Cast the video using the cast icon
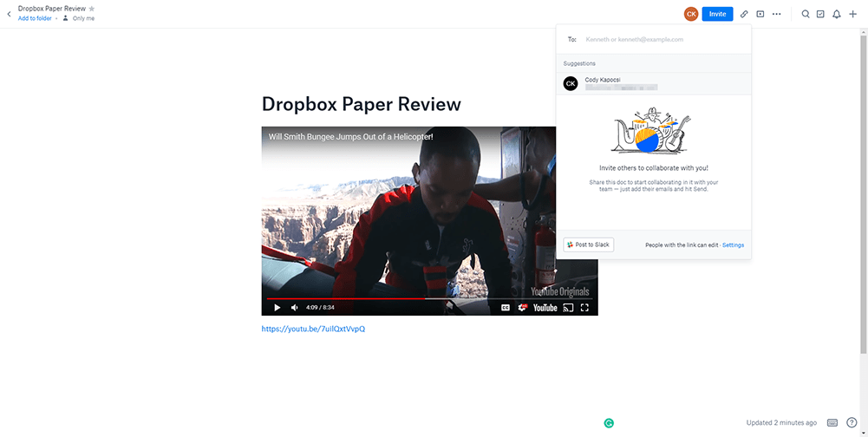Image resolution: width=868 pixels, height=437 pixels. point(568,308)
